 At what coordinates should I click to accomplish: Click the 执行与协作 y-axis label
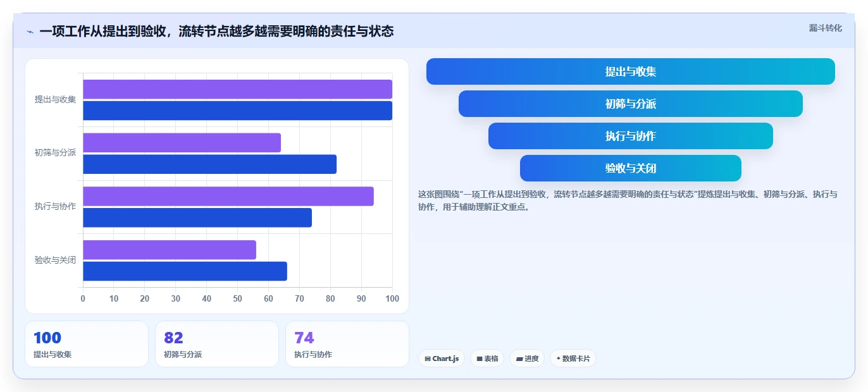pyautogui.click(x=55, y=206)
